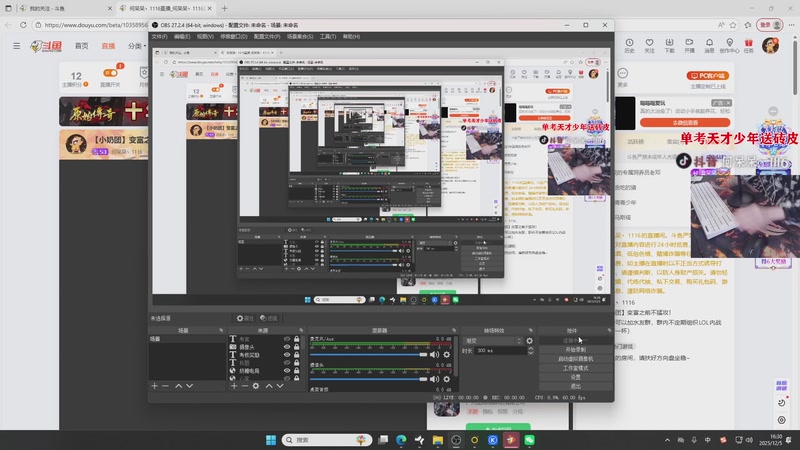The height and width of the screenshot is (450, 800).
Task: Click the 启动虚拟摄像机 virtual camera button
Action: pos(576,359)
